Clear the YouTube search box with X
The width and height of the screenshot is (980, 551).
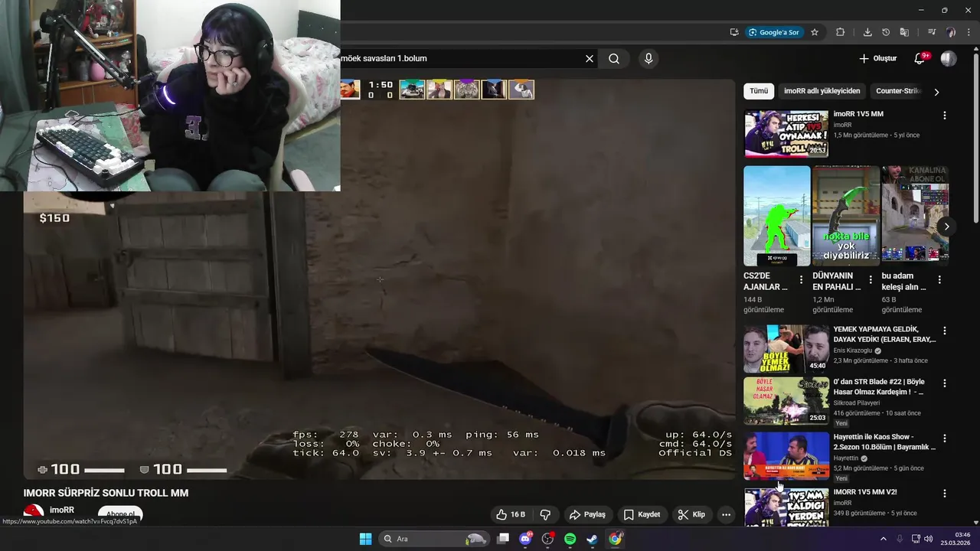point(590,58)
